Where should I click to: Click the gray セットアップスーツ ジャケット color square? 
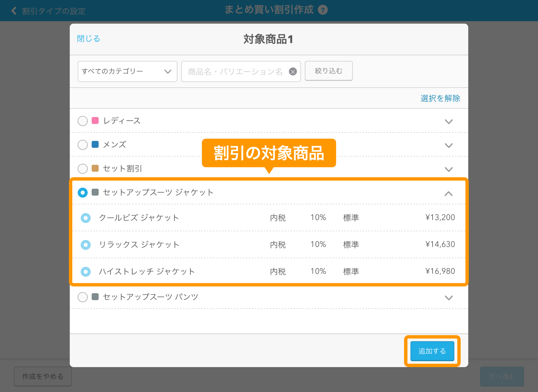[x=95, y=192]
